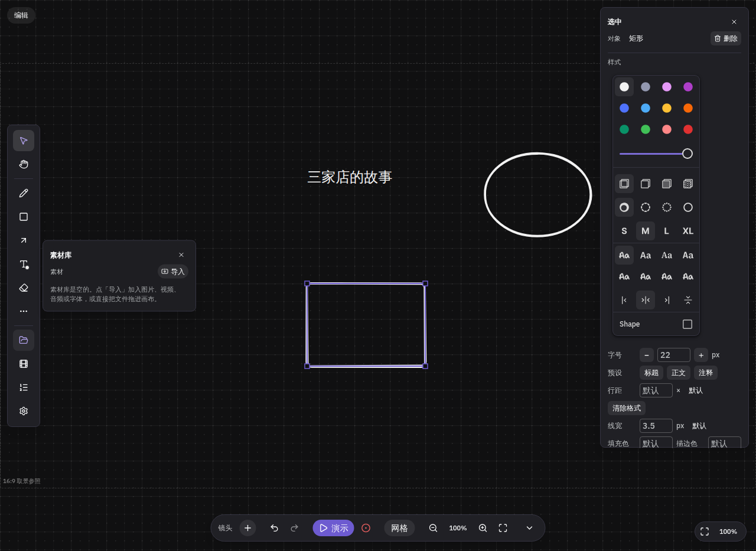Set size to S
The height and width of the screenshot is (551, 756).
tap(624, 231)
